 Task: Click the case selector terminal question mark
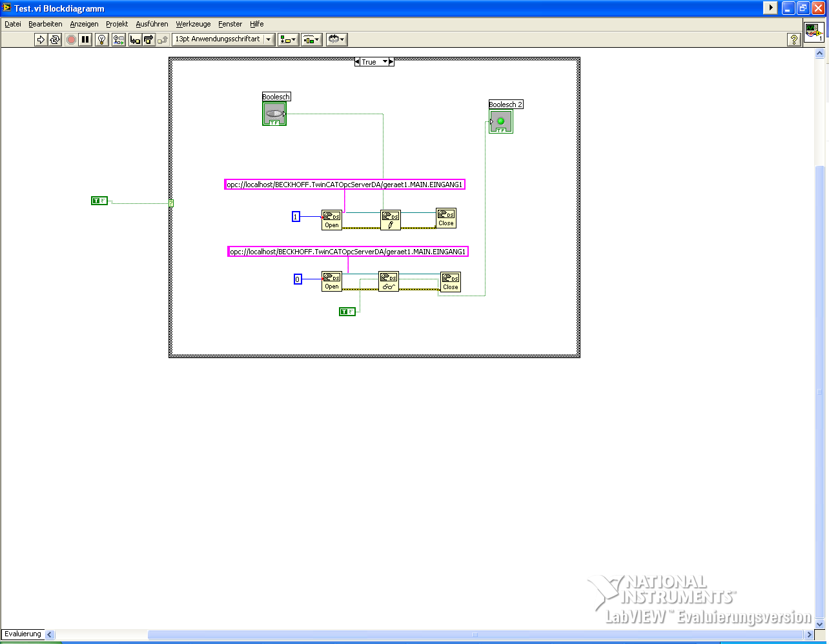[x=171, y=203]
